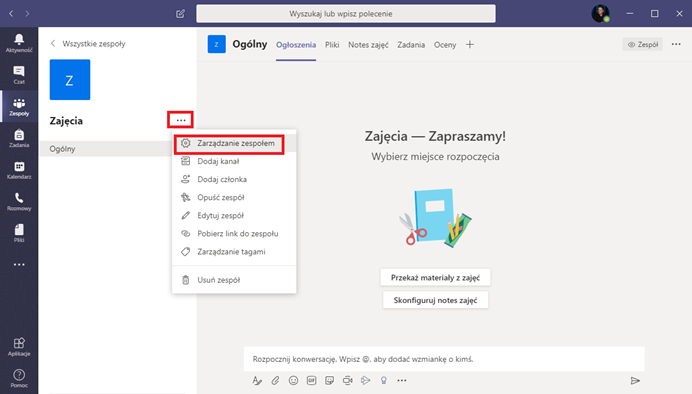This screenshot has width=692, height=394.
Task: Open the user profile avatar
Action: click(600, 14)
